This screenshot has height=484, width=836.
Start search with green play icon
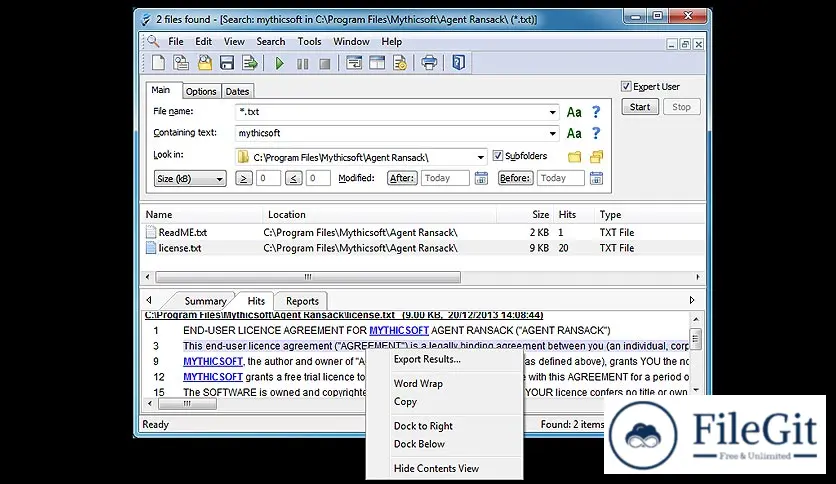pyautogui.click(x=279, y=63)
